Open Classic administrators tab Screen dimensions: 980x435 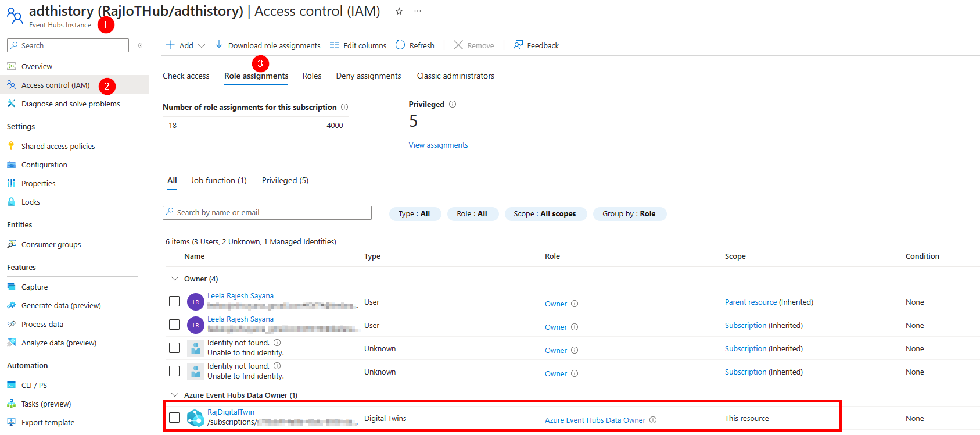coord(455,76)
